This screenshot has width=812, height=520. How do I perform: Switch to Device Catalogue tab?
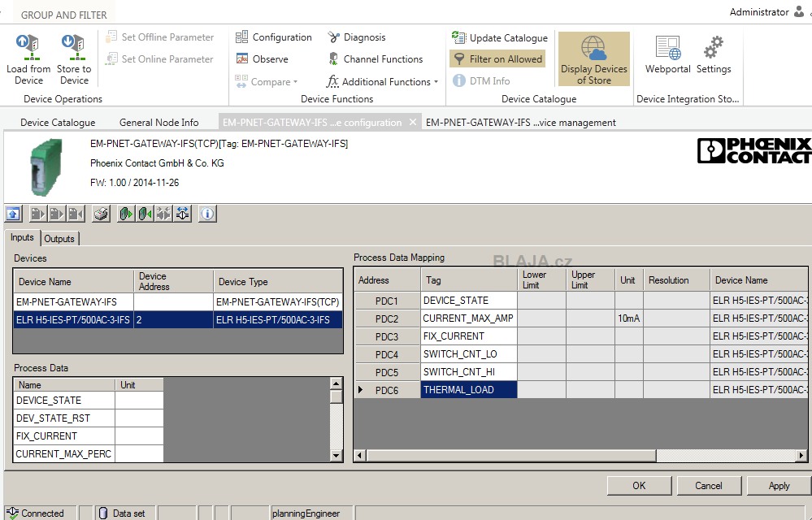click(x=58, y=122)
